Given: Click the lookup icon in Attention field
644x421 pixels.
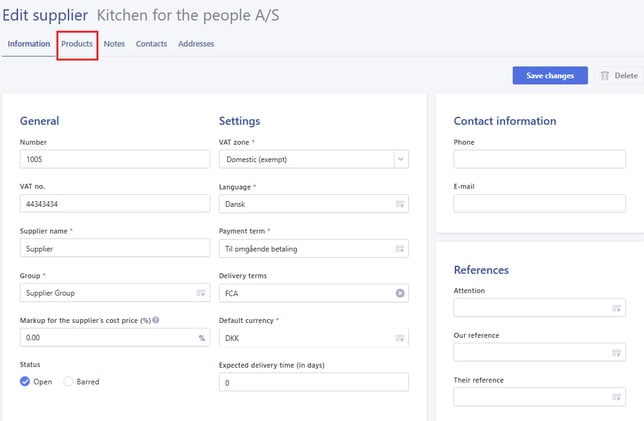Looking at the screenshot, I should [x=617, y=308].
